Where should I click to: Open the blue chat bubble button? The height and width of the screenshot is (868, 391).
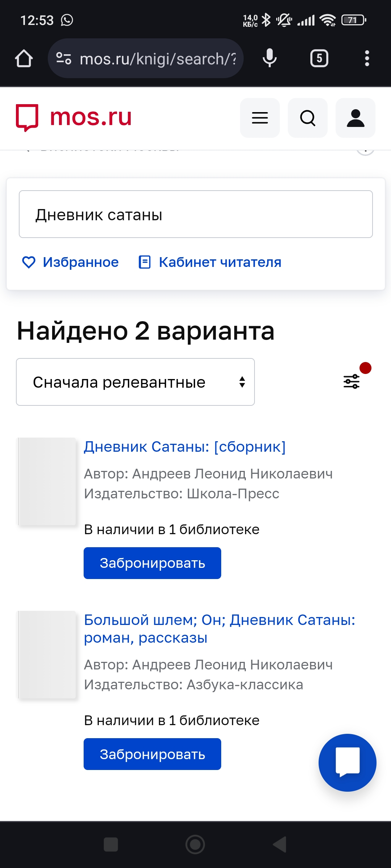[348, 762]
